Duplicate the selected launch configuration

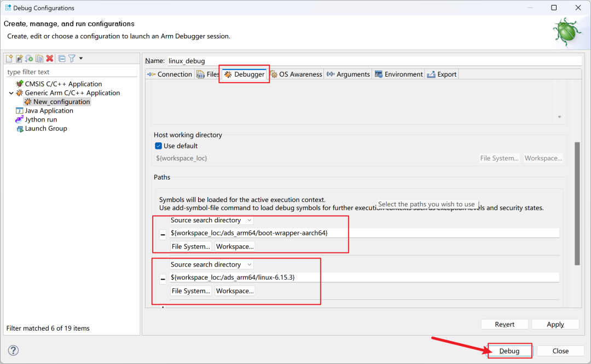[39, 59]
